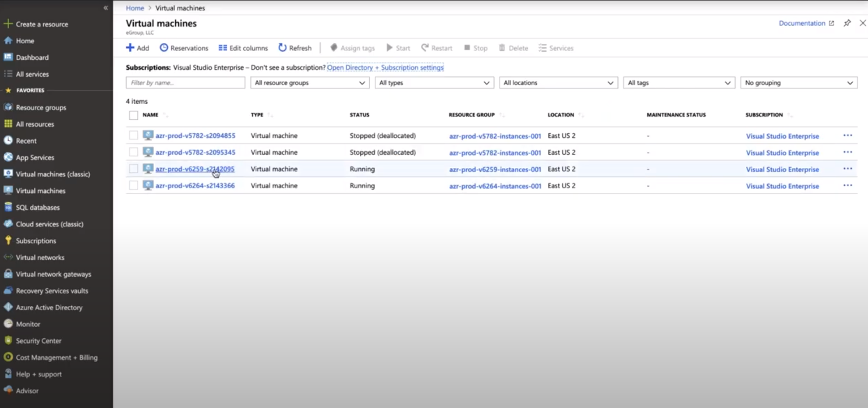
Task: Click the Recent clock icon
Action: point(8,140)
